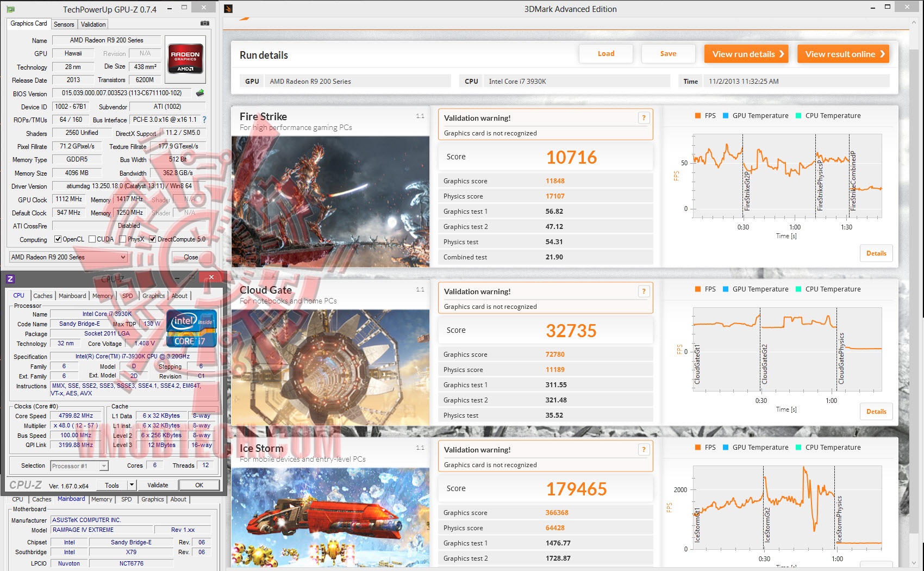Click the run time value 11/2/2013 11:32:25 AM
The width and height of the screenshot is (924, 571).
744,82
